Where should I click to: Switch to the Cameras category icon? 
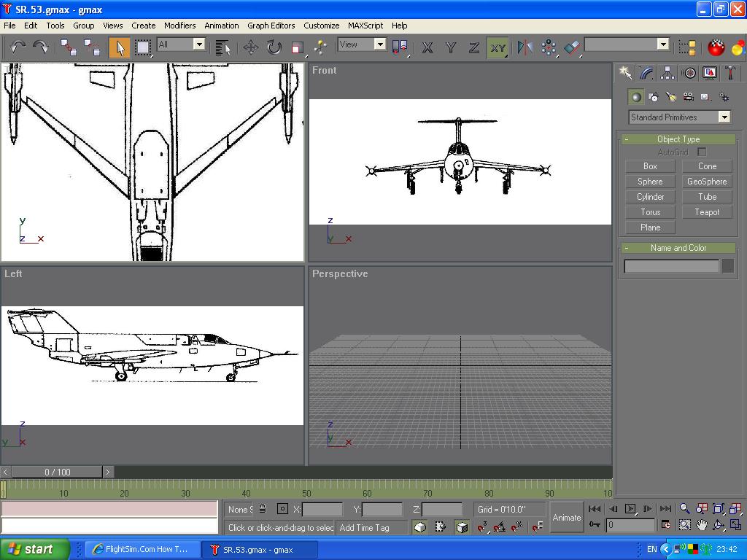coord(688,97)
